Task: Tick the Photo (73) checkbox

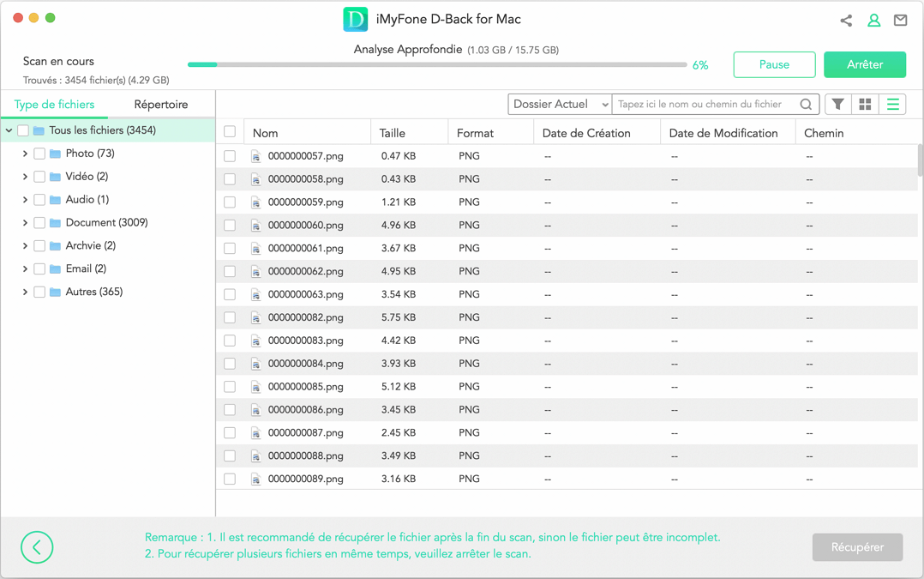Action: 39,154
